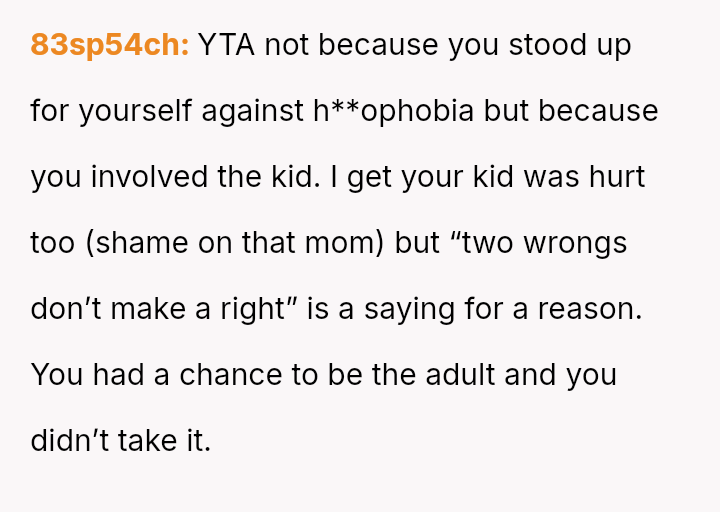Click the word "shame" in the parentheses
The width and height of the screenshot is (720, 512).
(x=135, y=243)
